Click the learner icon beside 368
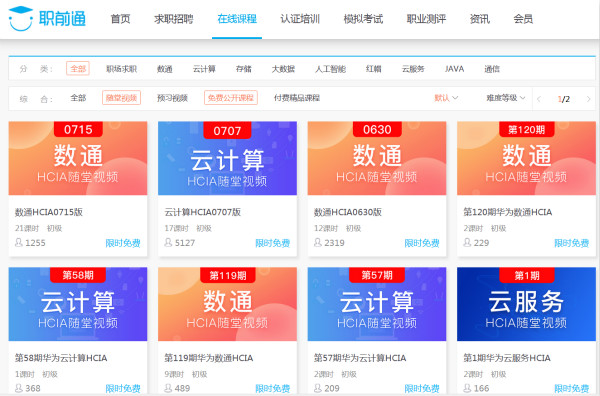This screenshot has height=396, width=600. click(x=19, y=388)
